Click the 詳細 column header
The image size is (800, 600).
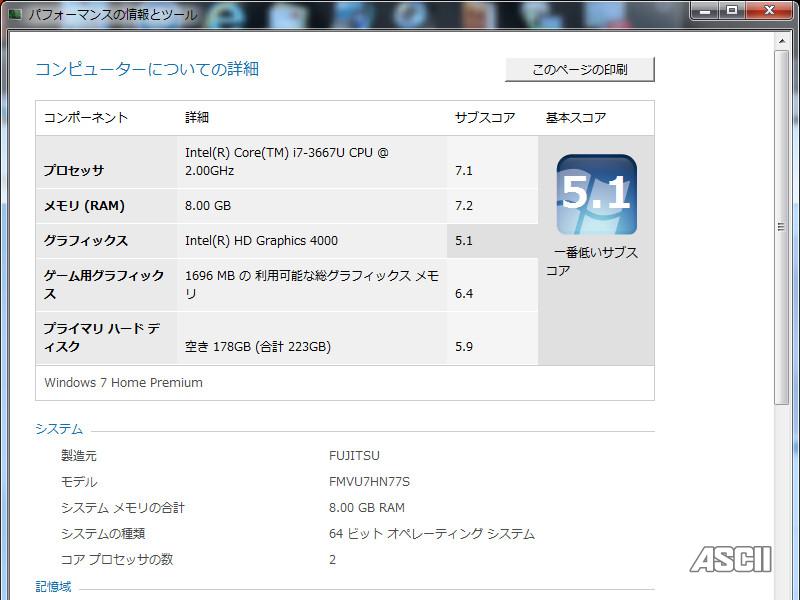pyautogui.click(x=197, y=118)
